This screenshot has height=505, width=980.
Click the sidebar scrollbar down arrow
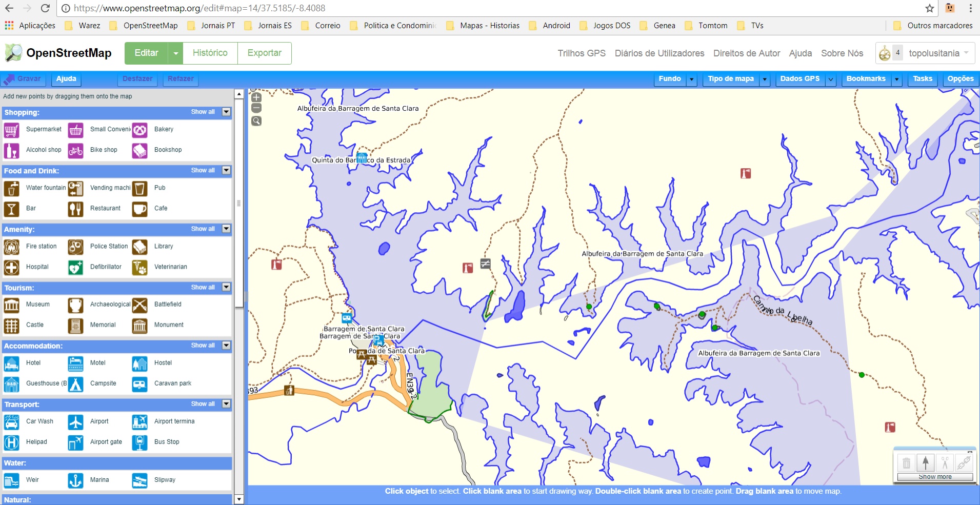239,499
